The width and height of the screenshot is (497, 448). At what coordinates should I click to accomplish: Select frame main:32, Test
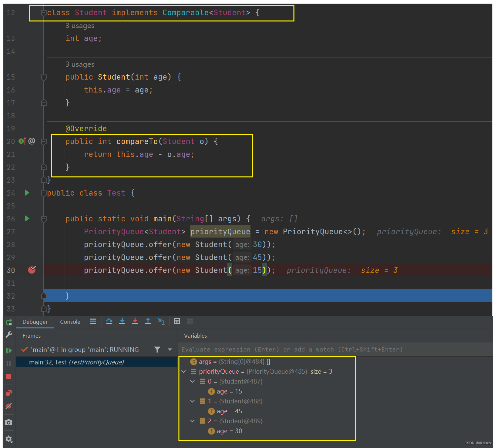(x=96, y=362)
